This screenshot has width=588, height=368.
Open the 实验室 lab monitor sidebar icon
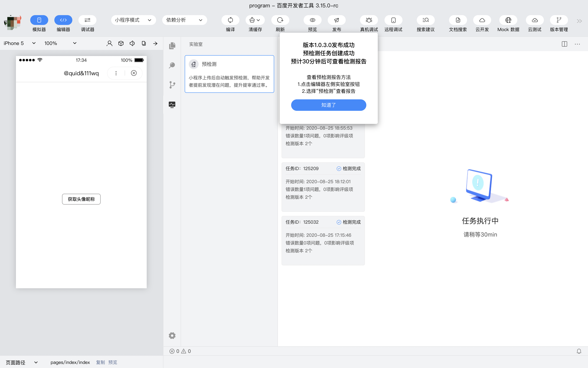pos(172,105)
